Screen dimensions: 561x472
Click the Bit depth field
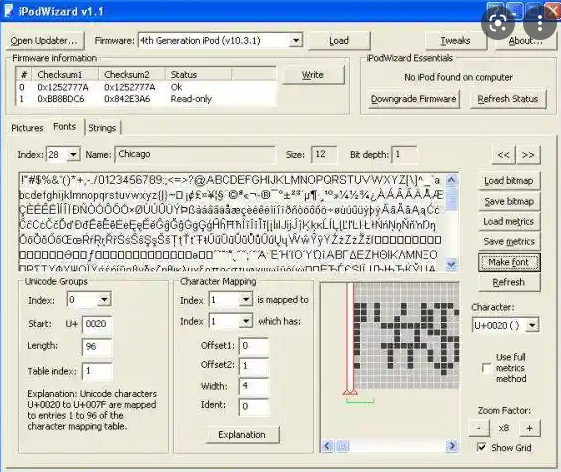point(404,154)
